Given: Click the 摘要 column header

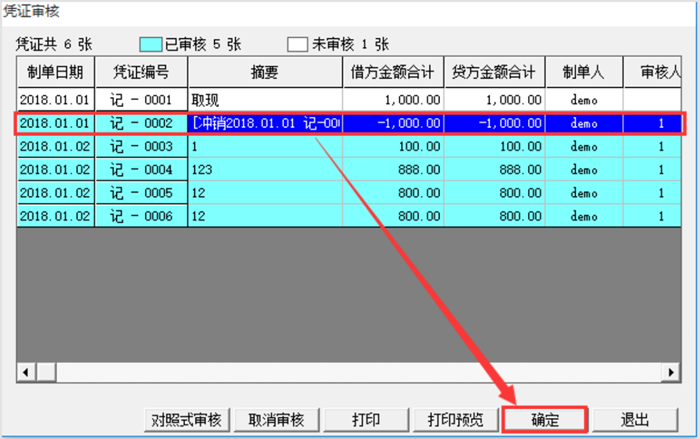Looking at the screenshot, I should click(265, 72).
